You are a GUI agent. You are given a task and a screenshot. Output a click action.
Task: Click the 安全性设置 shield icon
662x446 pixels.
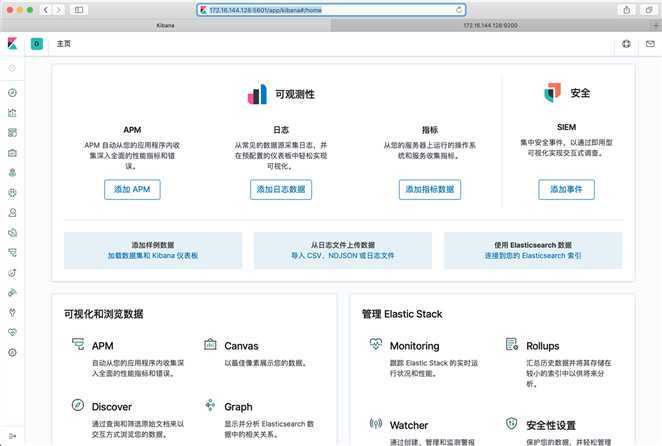[x=512, y=423]
